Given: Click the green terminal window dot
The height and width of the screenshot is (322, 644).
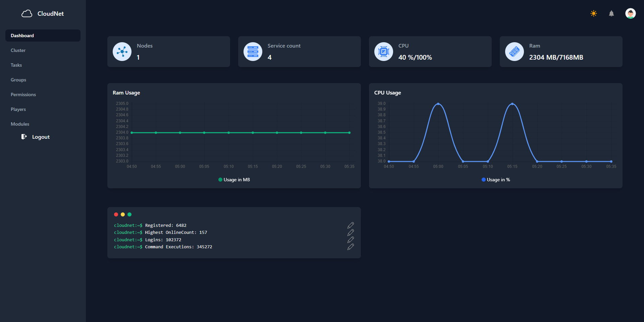Looking at the screenshot, I should 129,214.
